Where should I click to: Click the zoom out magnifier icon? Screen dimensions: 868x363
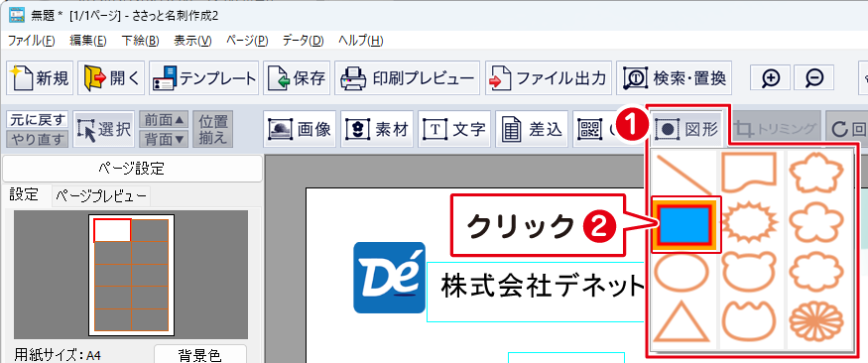click(x=813, y=78)
